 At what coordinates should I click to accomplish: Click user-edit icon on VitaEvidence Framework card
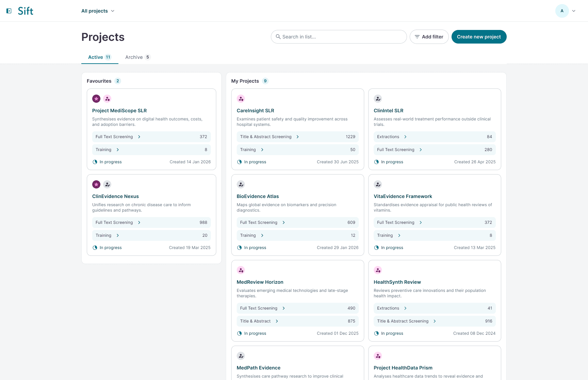click(378, 184)
